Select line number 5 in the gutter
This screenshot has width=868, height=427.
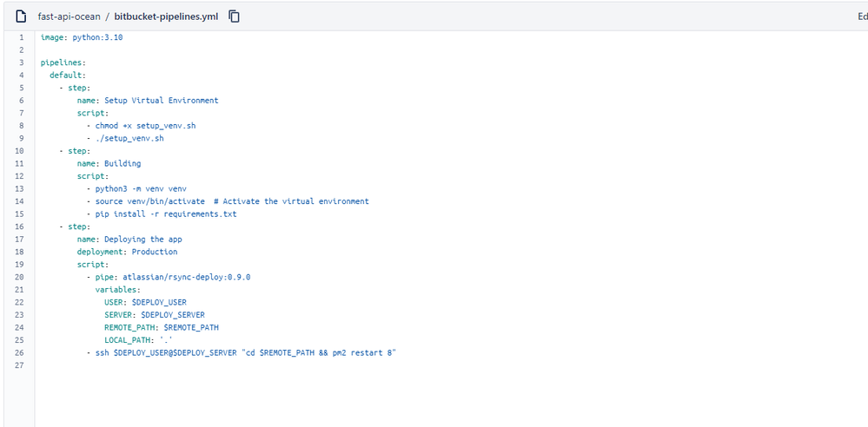[x=21, y=88]
